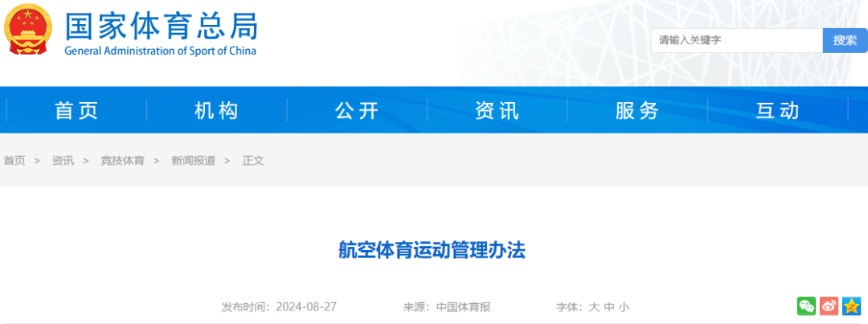Viewport: 868px width, 324px height.
Task: Go to 首页 in breadcrumb
Action: point(14,161)
